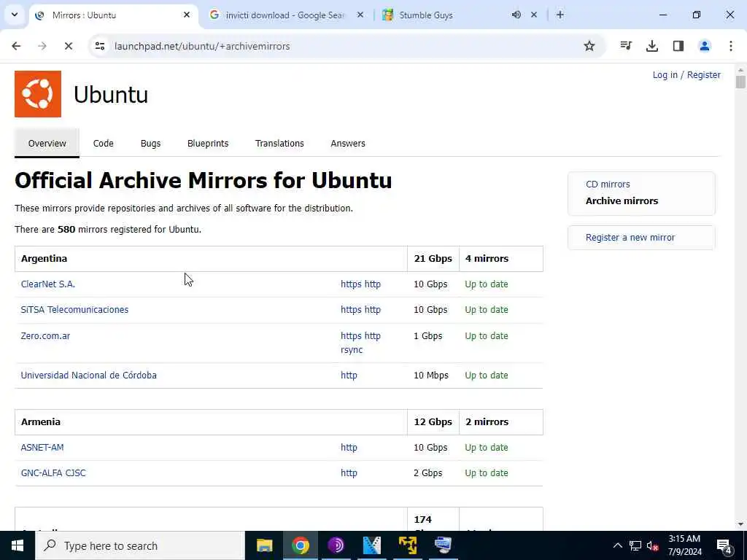747x560 pixels.
Task: Click the Log in / Register link
Action: pos(686,75)
